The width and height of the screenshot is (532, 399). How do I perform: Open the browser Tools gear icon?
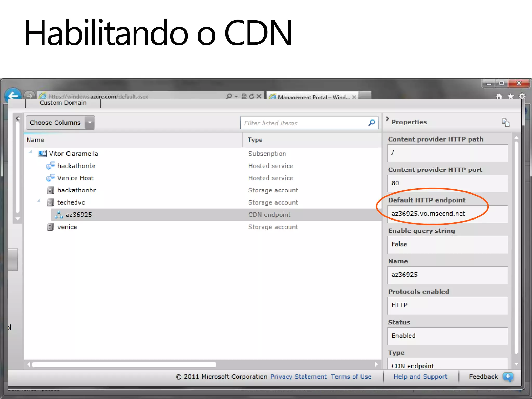click(x=522, y=96)
